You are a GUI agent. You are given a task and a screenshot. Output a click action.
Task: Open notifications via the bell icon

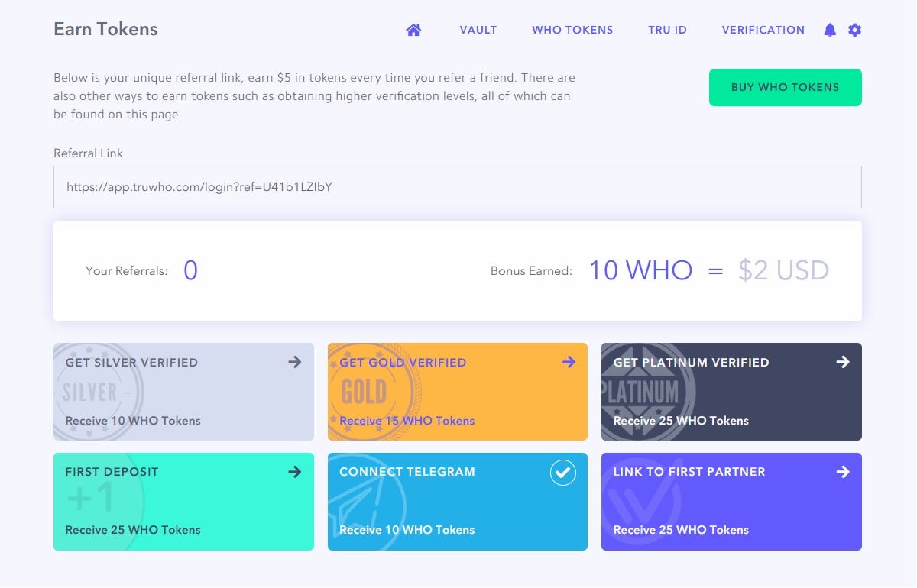[x=830, y=30]
